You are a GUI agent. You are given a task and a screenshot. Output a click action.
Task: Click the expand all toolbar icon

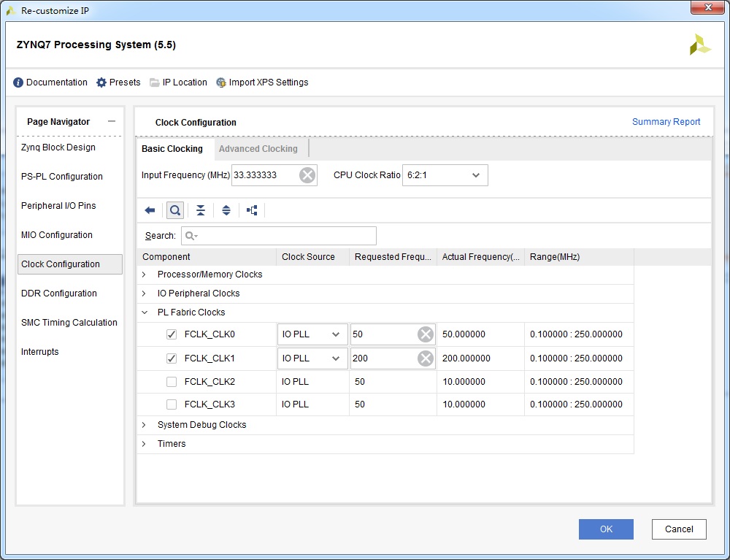coord(226,210)
